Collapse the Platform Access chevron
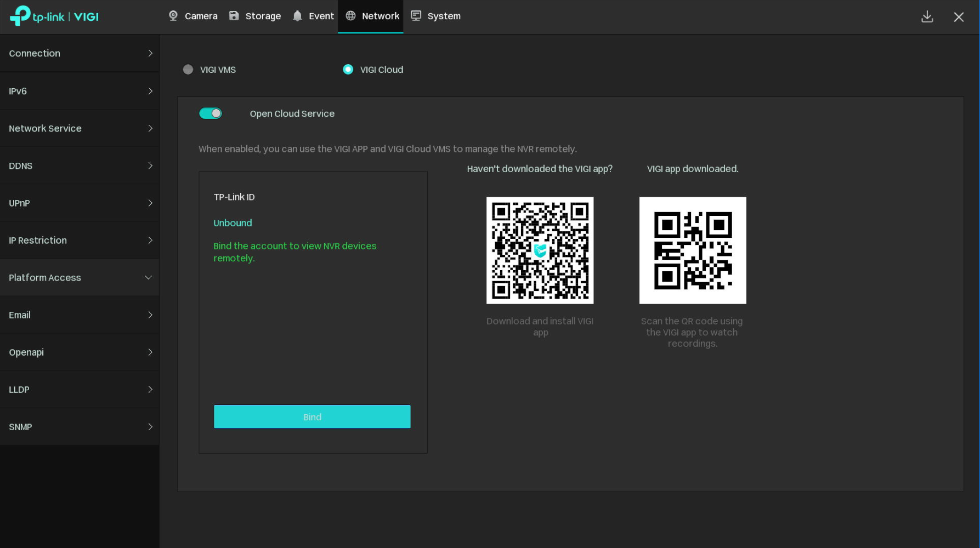Viewport: 980px width, 548px height. coord(149,278)
